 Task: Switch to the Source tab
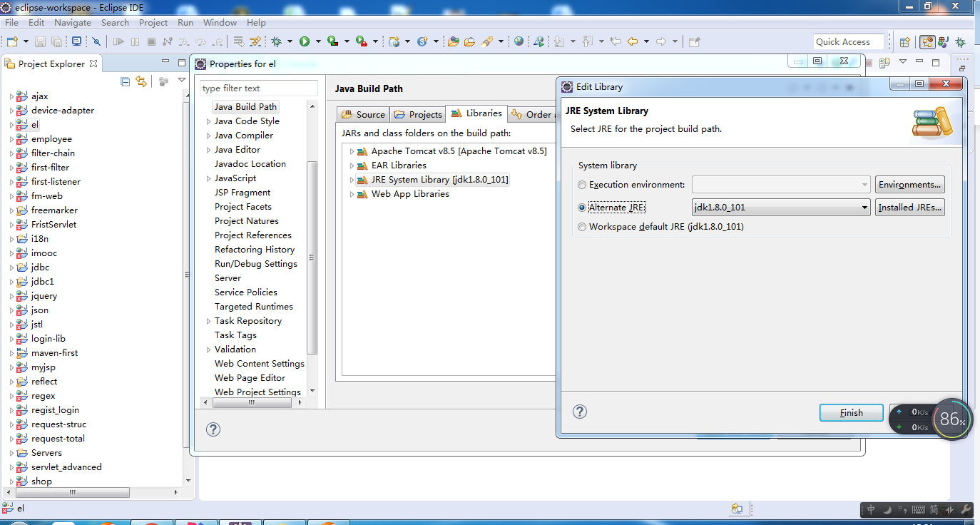coord(363,114)
